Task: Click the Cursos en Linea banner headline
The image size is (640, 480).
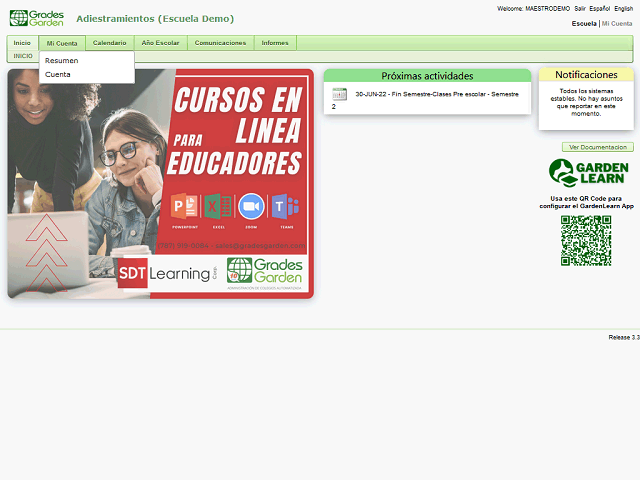Action: 236,131
